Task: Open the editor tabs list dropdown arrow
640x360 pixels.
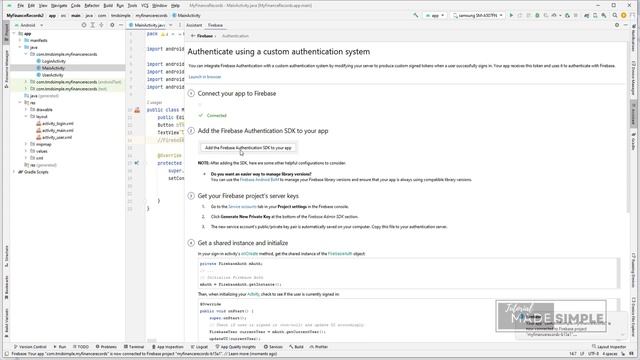Action: (171, 25)
